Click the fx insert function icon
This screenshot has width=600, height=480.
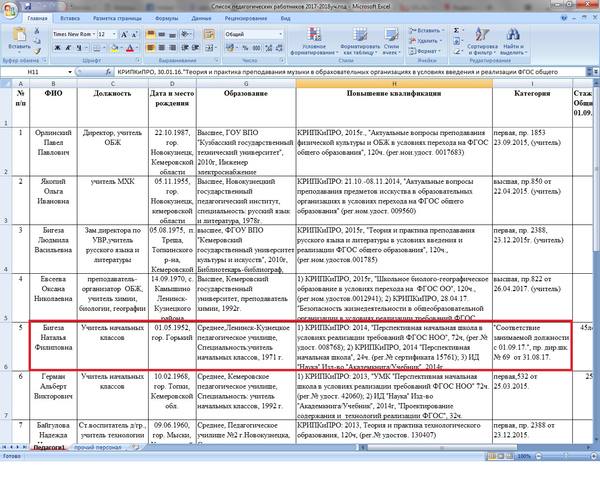(109, 72)
